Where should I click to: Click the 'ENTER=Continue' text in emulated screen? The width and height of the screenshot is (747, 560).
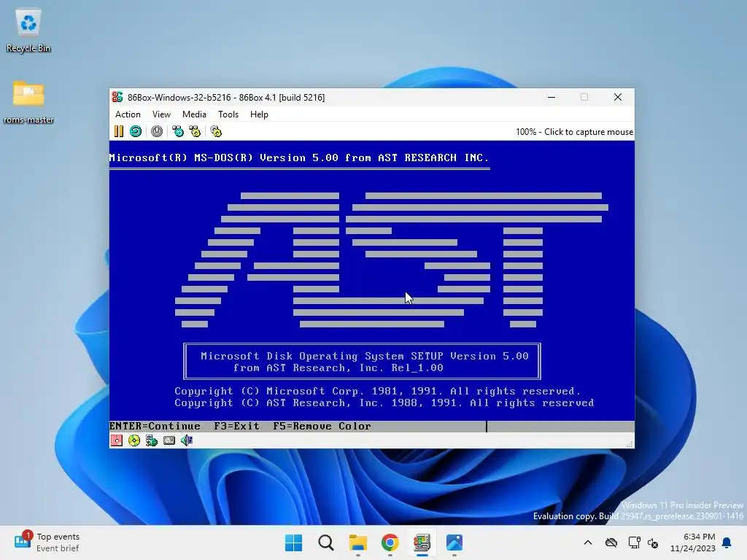[x=155, y=426]
